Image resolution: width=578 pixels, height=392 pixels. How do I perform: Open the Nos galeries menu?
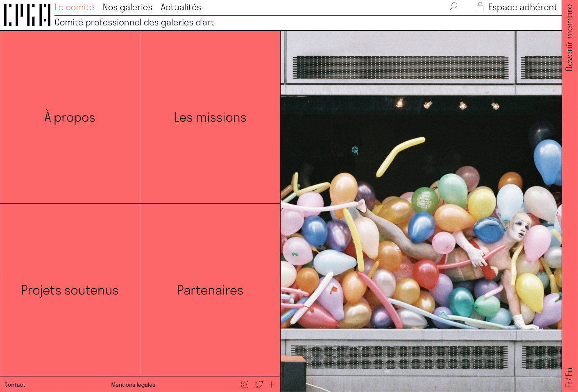point(127,7)
